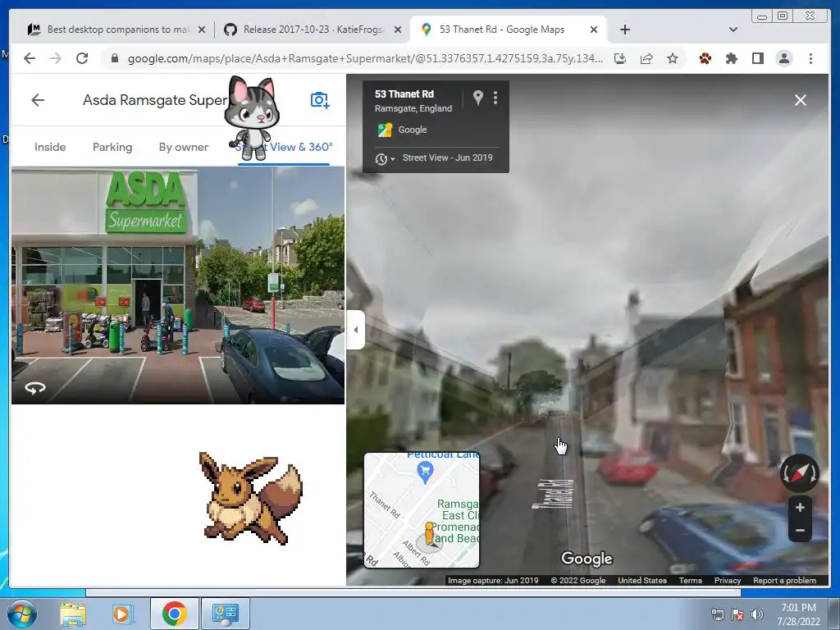Image resolution: width=840 pixels, height=630 pixels.
Task: Close Street View with the X
Action: pos(801,100)
